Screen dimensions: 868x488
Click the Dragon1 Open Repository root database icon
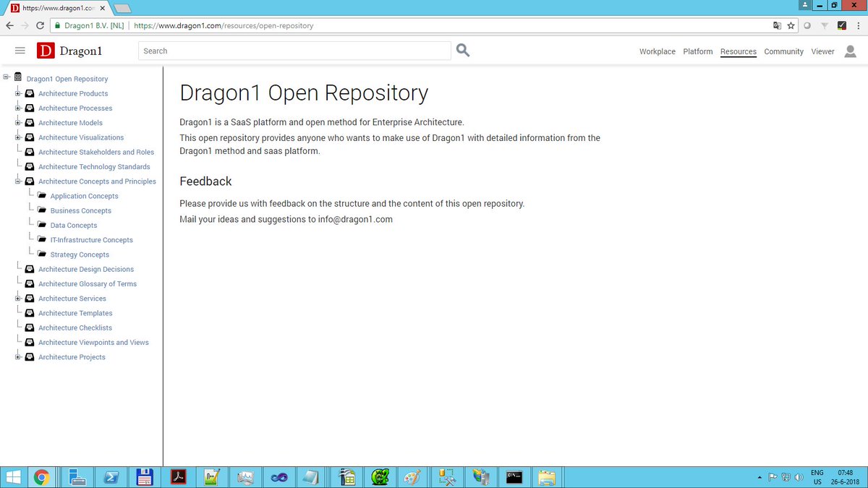(x=18, y=78)
